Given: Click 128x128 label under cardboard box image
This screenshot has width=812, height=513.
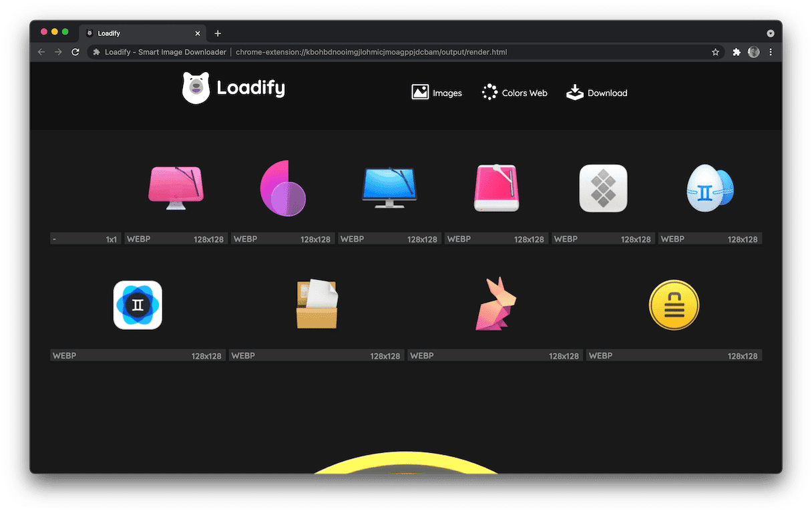Looking at the screenshot, I should (x=385, y=356).
